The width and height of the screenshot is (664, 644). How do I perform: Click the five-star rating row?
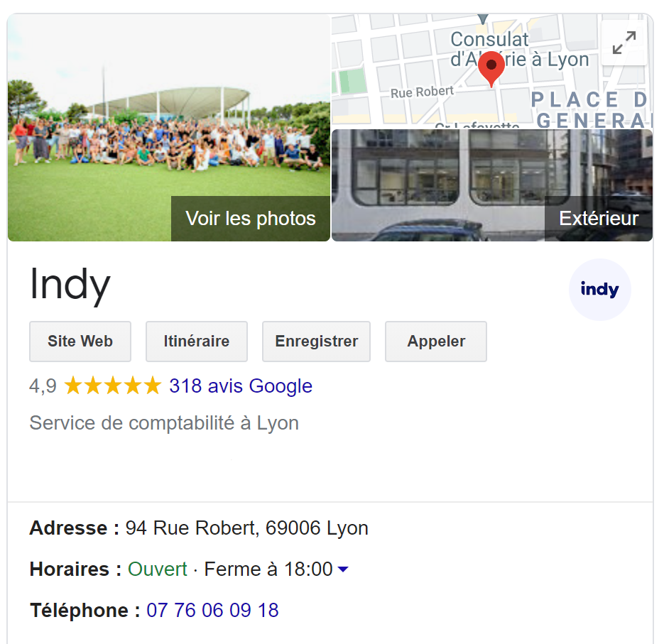(x=111, y=385)
